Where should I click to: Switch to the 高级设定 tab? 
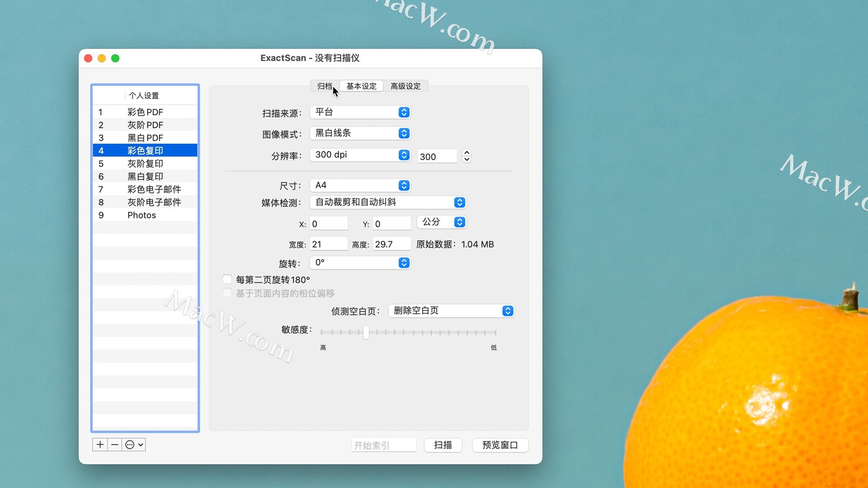406,86
